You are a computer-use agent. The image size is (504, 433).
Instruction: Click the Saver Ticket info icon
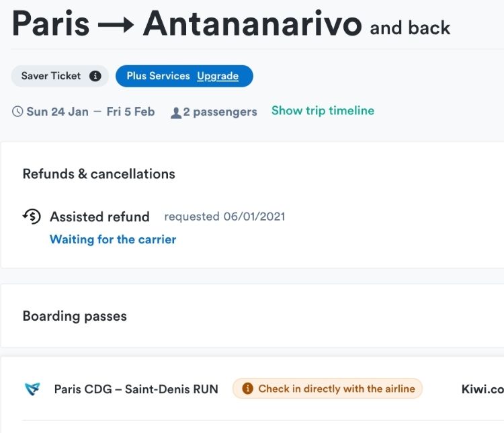(x=95, y=76)
